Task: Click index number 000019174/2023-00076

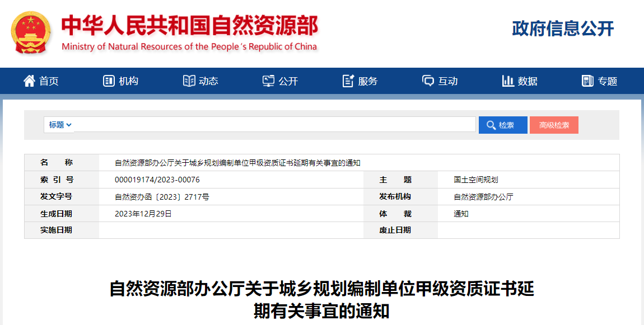Action: pos(157,180)
